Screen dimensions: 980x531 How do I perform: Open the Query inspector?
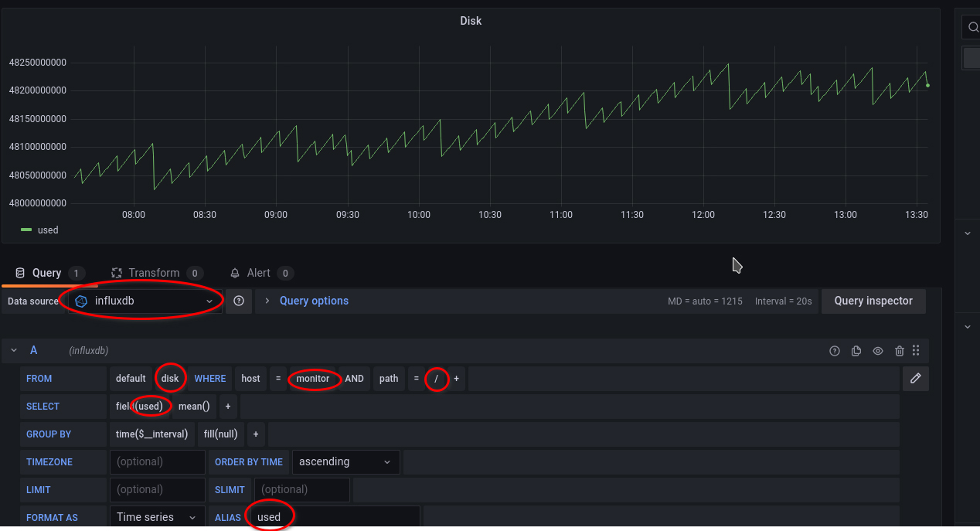[x=873, y=301]
